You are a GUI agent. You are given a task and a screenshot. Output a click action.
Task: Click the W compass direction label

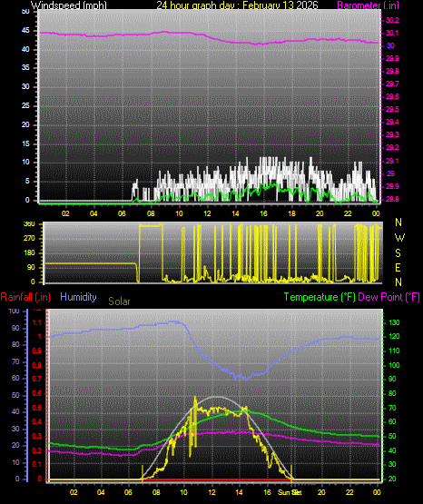[399, 238]
